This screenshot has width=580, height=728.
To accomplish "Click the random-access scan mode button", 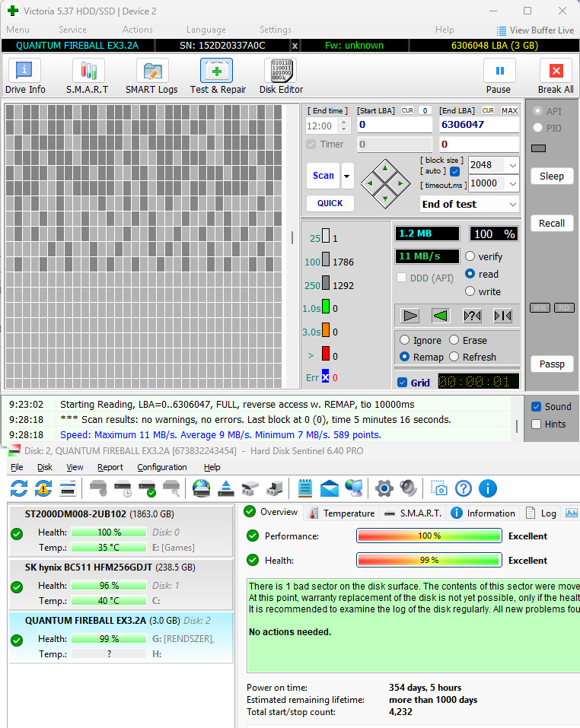I will coord(472,316).
